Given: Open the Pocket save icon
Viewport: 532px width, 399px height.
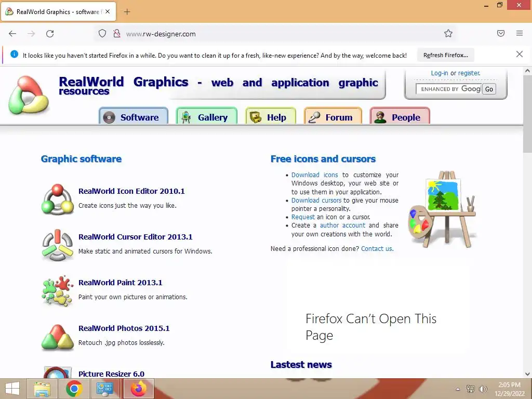Looking at the screenshot, I should coord(501,33).
